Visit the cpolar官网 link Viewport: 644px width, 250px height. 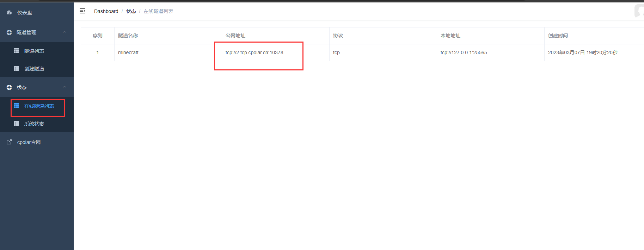(29, 142)
